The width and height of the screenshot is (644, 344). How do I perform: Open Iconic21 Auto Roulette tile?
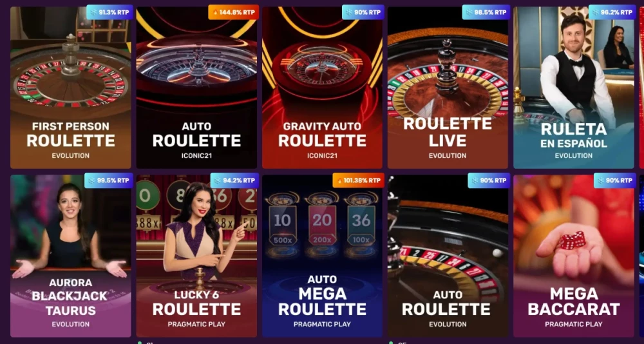tap(196, 88)
